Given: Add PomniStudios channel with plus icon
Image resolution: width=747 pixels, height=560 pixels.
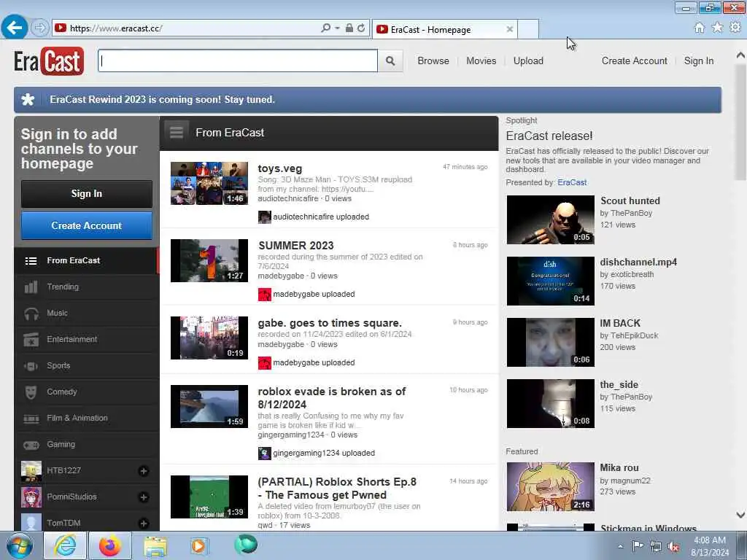Looking at the screenshot, I should point(144,497).
